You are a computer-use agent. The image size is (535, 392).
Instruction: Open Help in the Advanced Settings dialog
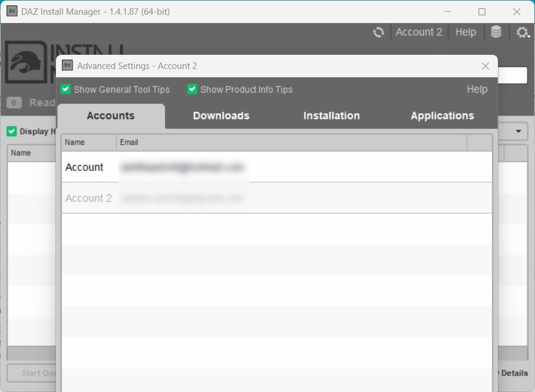click(x=477, y=89)
